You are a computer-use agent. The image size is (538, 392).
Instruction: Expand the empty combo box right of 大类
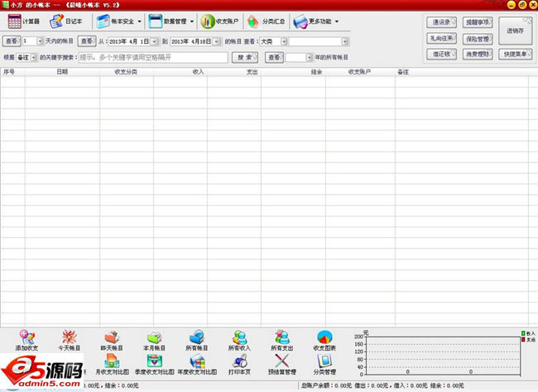[345, 41]
